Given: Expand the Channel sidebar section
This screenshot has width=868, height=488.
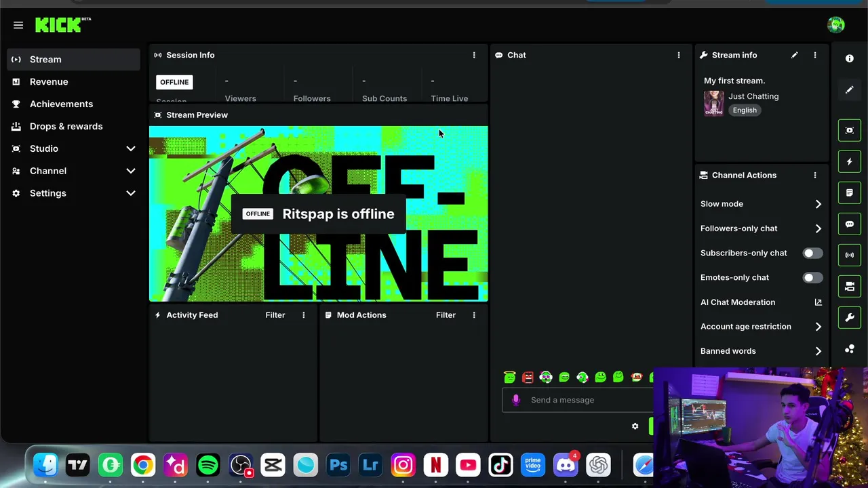Looking at the screenshot, I should [x=73, y=171].
